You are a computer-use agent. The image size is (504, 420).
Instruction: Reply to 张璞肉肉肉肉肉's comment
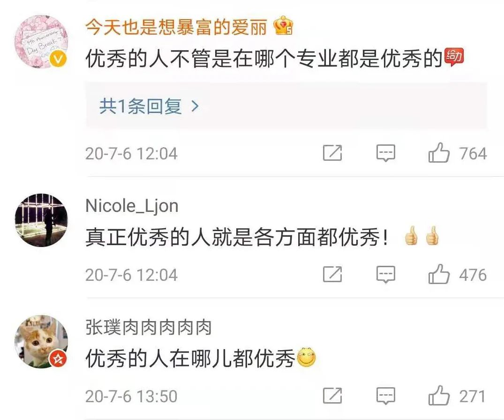[386, 396]
